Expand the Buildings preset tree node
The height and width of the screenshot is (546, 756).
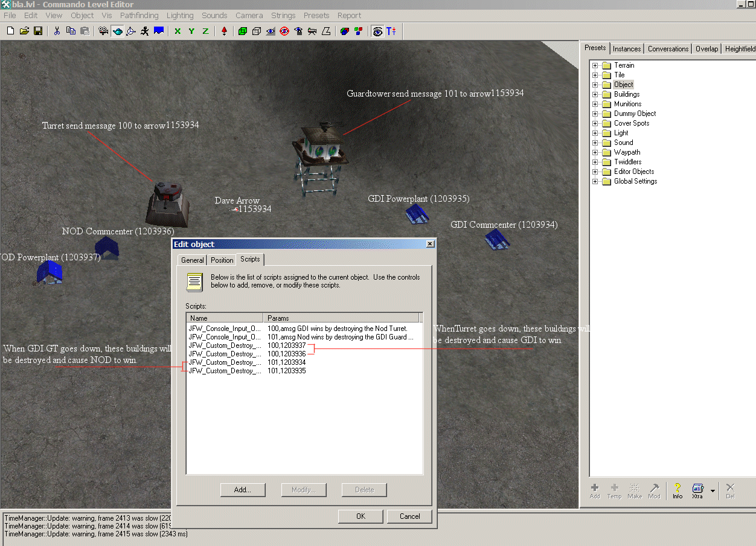(x=595, y=94)
